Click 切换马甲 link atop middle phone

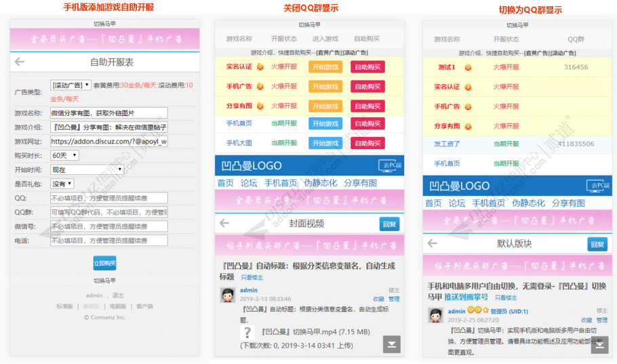309,24
